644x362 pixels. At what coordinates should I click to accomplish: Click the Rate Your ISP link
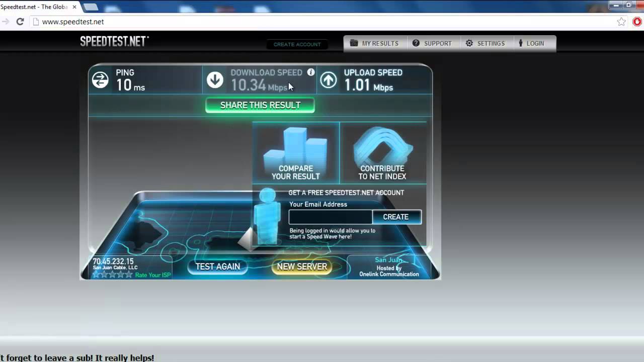(x=153, y=275)
